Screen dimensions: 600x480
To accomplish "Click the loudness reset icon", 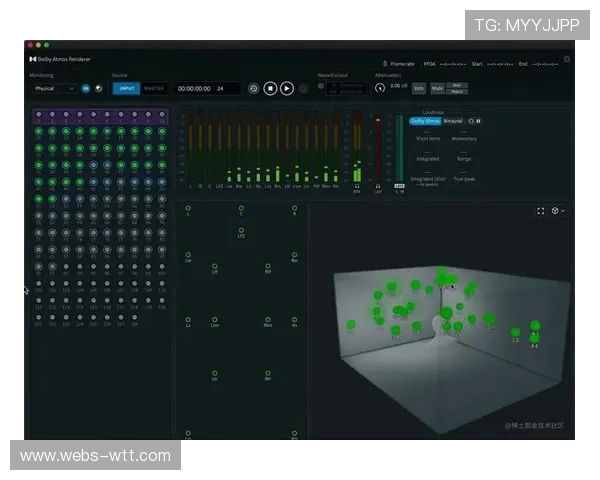I will pos(471,121).
